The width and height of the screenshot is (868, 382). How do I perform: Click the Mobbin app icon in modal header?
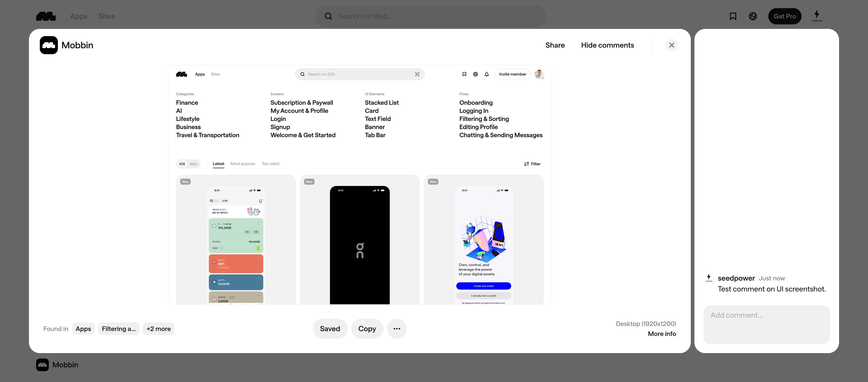[49, 45]
